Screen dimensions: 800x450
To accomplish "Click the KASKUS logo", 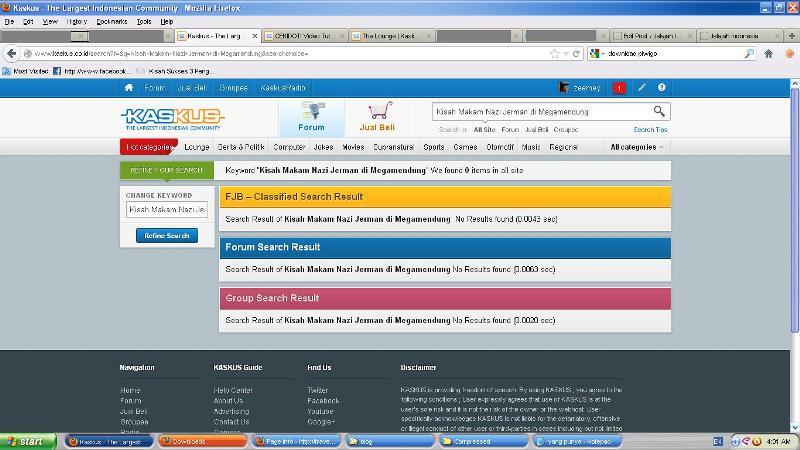I will pos(172,119).
